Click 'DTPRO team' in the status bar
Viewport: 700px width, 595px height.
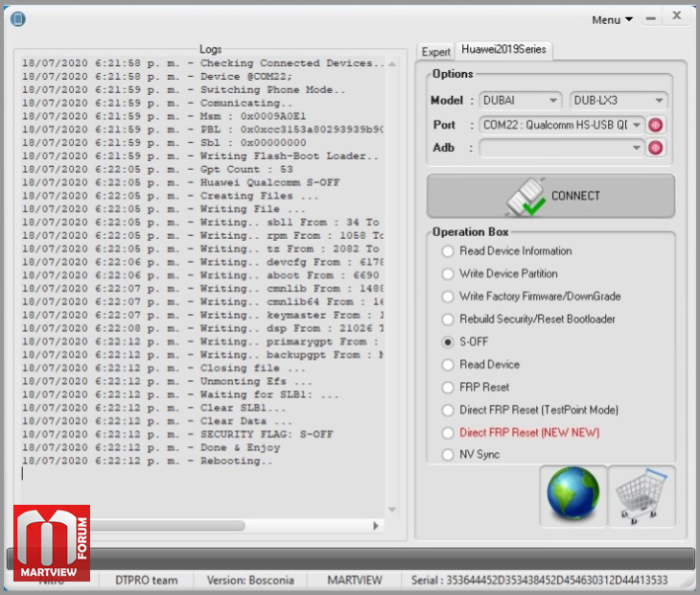pos(147,581)
